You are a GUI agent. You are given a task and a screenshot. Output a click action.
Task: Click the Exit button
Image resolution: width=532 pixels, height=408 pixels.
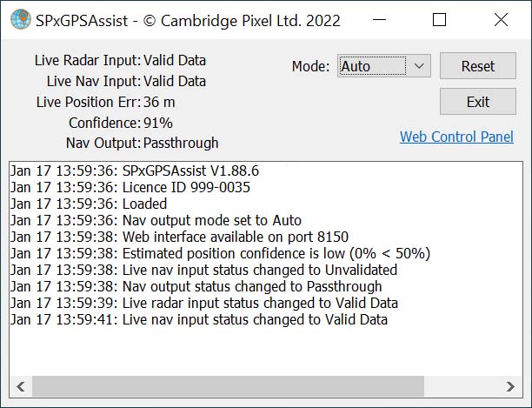(478, 102)
